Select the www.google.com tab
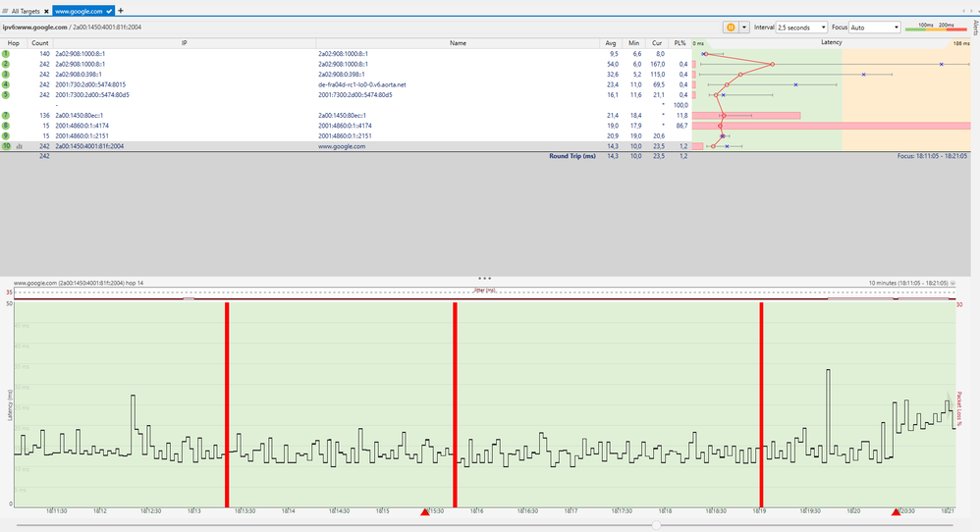Image resolution: width=980 pixels, height=532 pixels. click(77, 11)
